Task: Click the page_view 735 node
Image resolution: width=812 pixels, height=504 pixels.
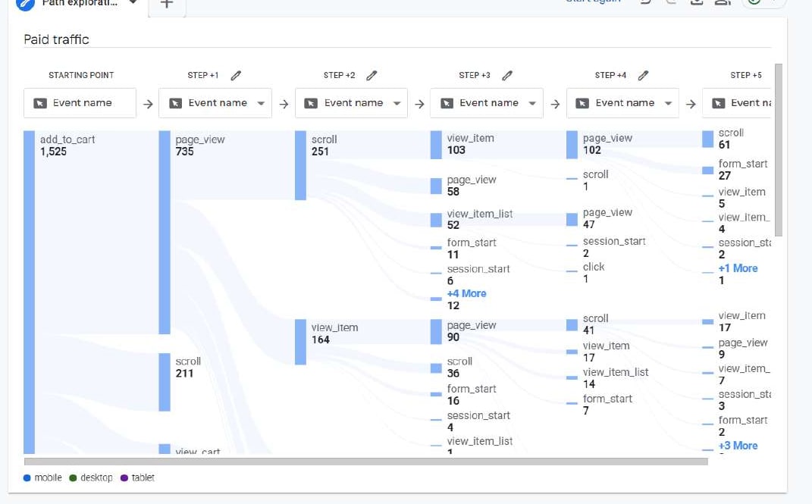Action: coord(165,233)
